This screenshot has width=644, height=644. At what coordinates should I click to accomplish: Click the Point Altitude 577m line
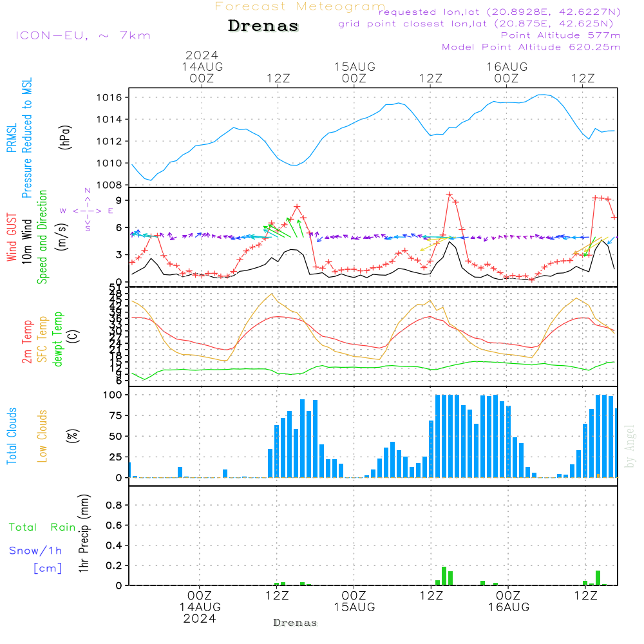click(560, 35)
